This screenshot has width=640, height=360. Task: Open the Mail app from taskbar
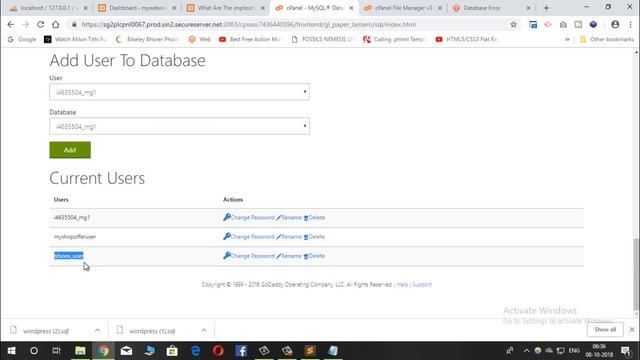(126, 351)
